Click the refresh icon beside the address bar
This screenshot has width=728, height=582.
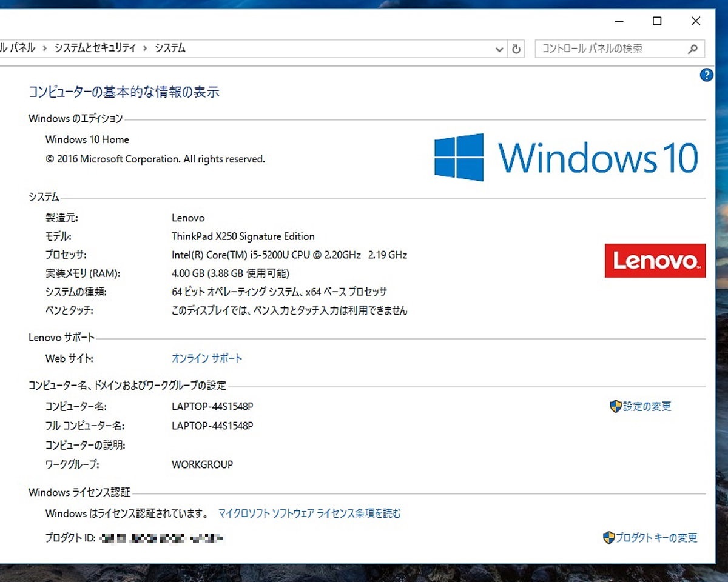pos(516,49)
